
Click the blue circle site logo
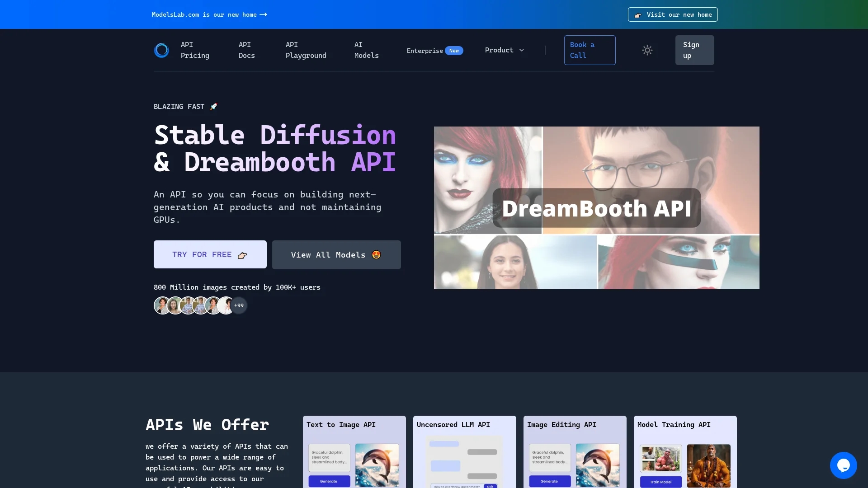tap(161, 50)
